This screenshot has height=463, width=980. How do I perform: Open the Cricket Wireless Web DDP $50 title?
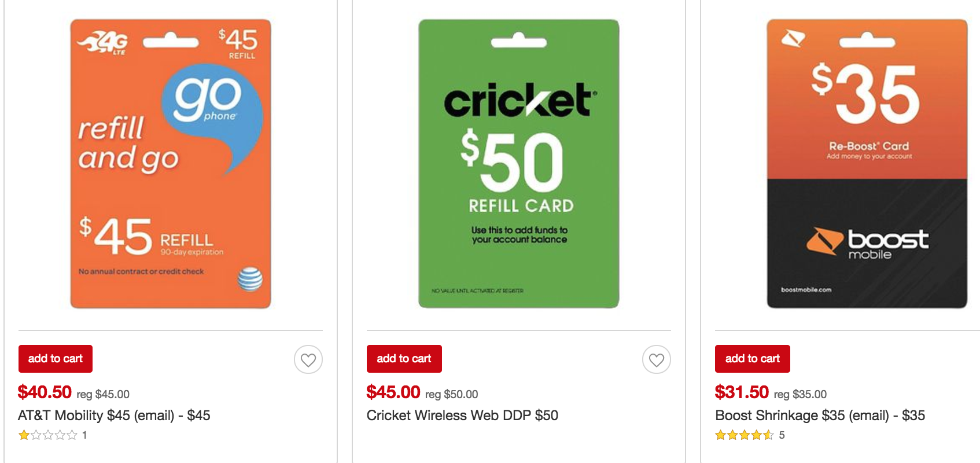(x=462, y=416)
